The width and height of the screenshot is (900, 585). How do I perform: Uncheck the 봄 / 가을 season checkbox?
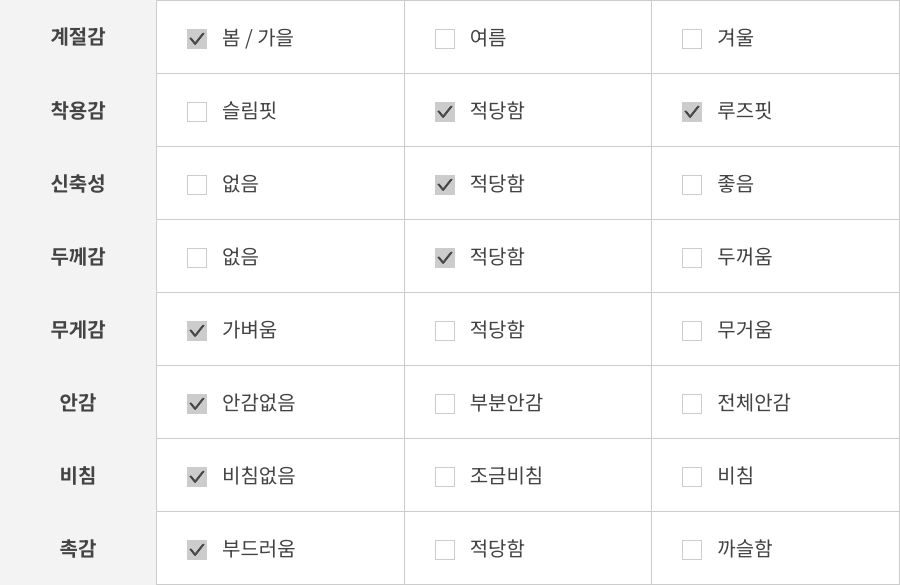click(197, 39)
